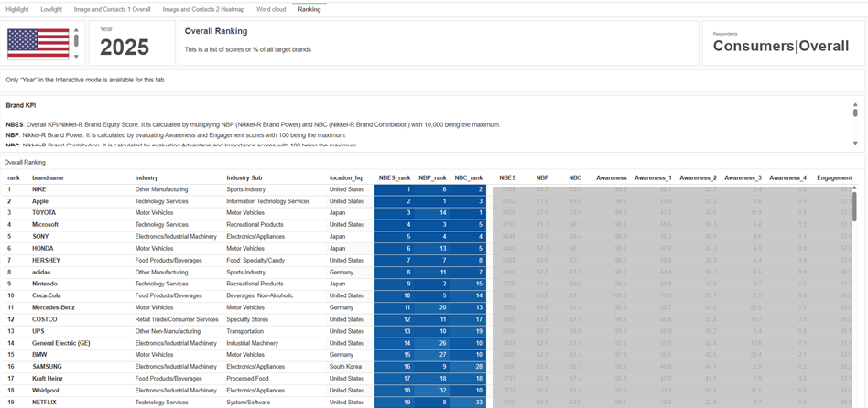The width and height of the screenshot is (868, 408).
Task: Select the United States flag image
Action: (x=38, y=44)
